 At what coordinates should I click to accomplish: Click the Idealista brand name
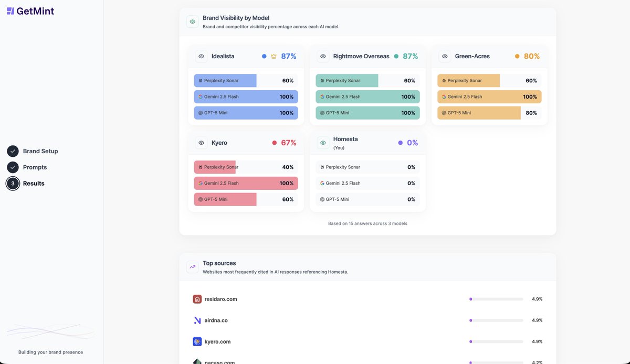pyautogui.click(x=223, y=56)
